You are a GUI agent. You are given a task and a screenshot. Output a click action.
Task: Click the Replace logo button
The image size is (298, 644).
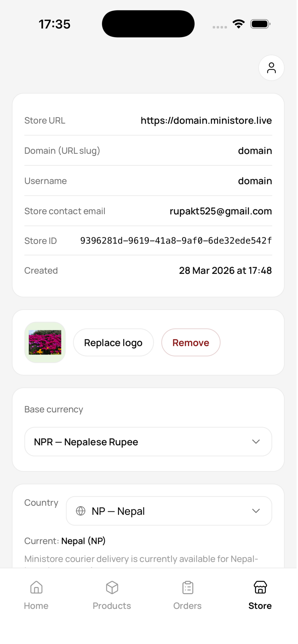114,344
